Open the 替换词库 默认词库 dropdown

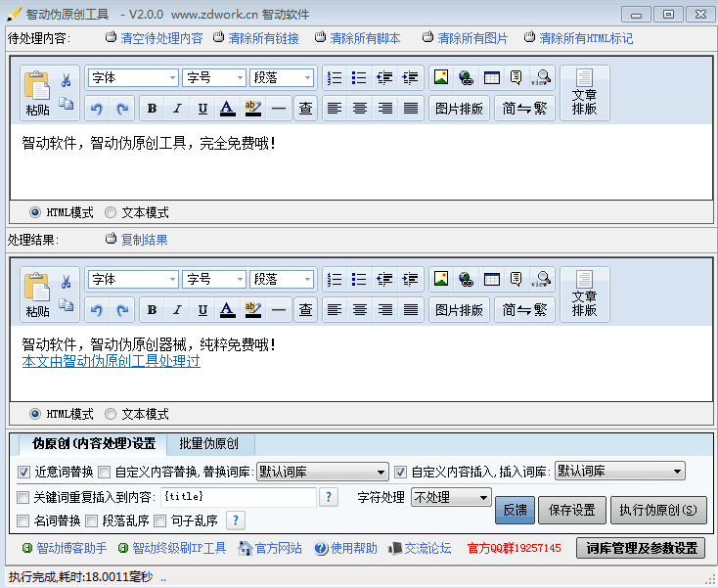[x=323, y=472]
